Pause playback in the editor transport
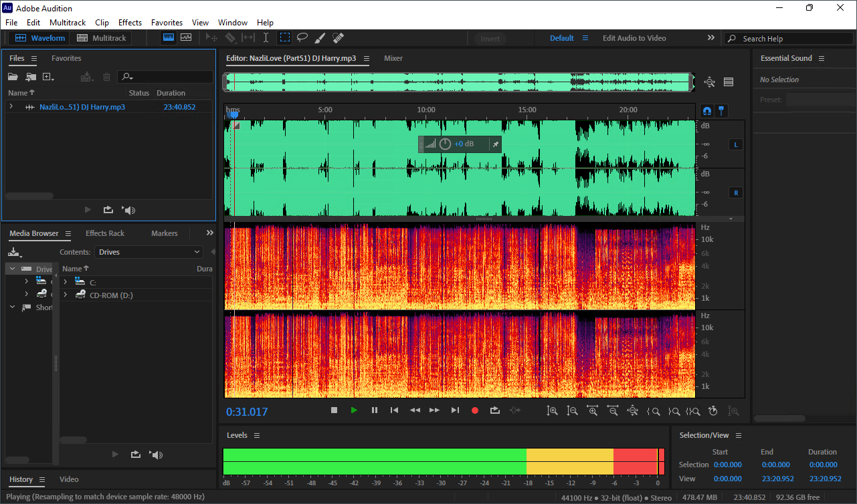This screenshot has height=504, width=857. [x=375, y=410]
